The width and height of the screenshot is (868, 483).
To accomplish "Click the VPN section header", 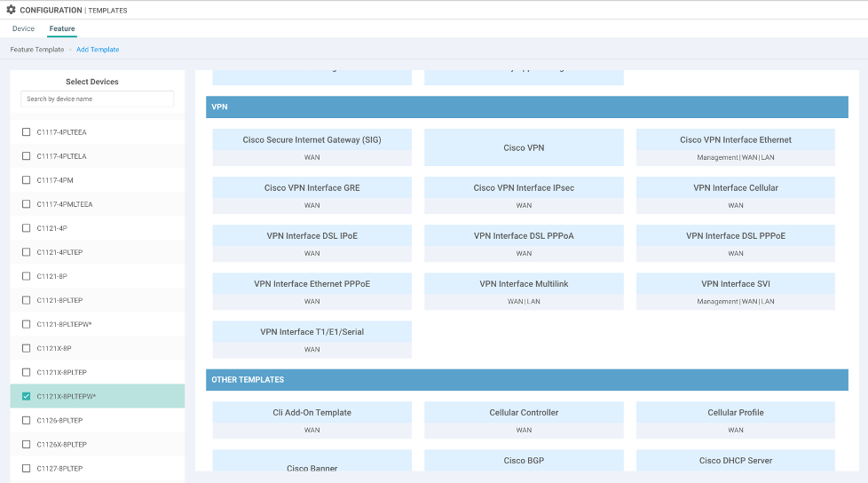I will click(x=527, y=107).
